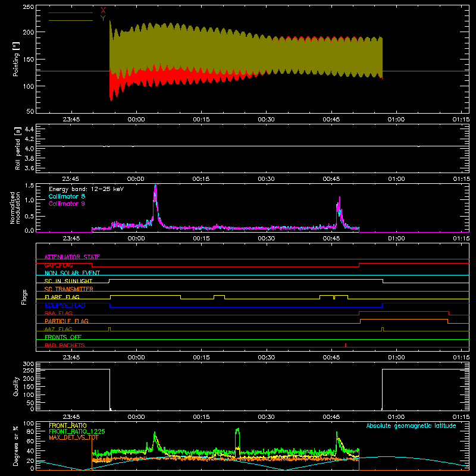Click the BAD_PACKETS red tick marker
Screen dimensions: 476x476
tap(346, 345)
